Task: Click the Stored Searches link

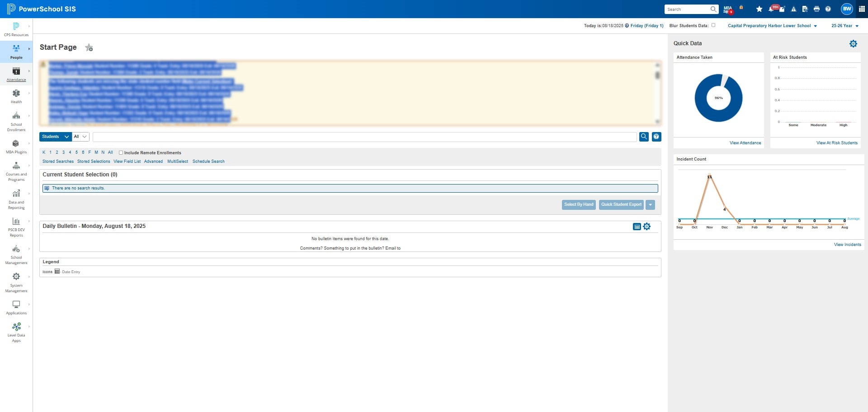Action: pos(58,161)
